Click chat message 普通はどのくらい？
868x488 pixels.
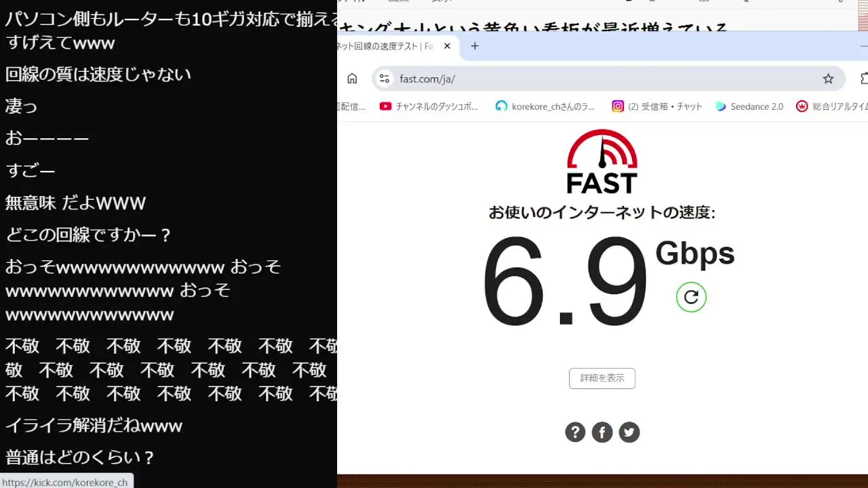pos(80,457)
